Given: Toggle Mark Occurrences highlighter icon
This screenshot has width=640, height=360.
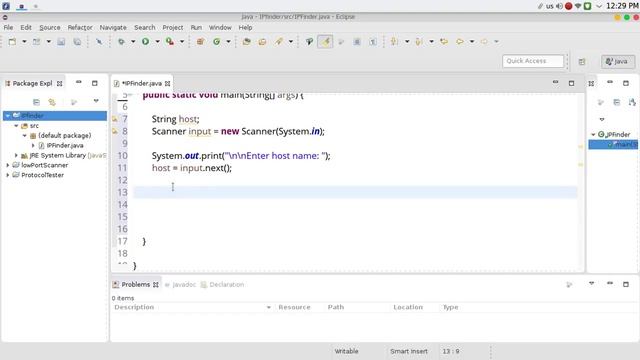Looking at the screenshot, I should pos(325,42).
